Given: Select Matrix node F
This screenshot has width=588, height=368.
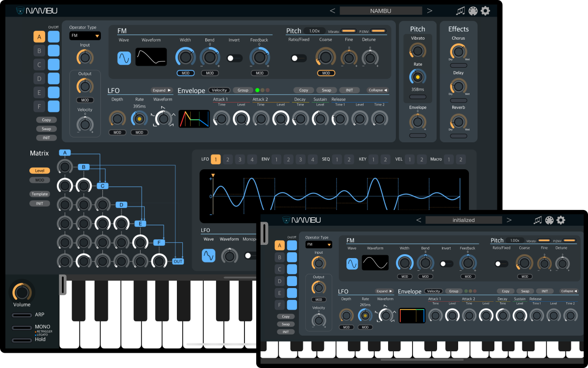Looking at the screenshot, I should pos(159,242).
